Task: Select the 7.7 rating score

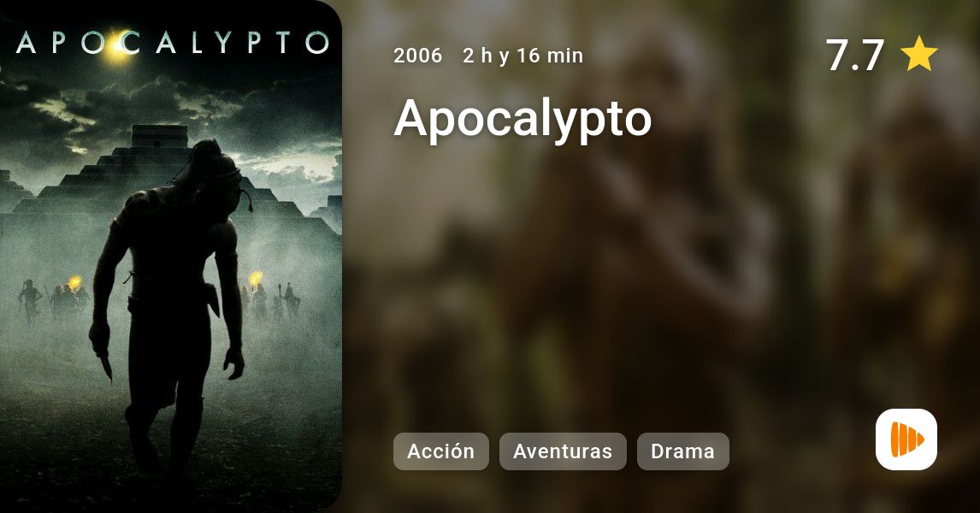Action: [x=855, y=55]
